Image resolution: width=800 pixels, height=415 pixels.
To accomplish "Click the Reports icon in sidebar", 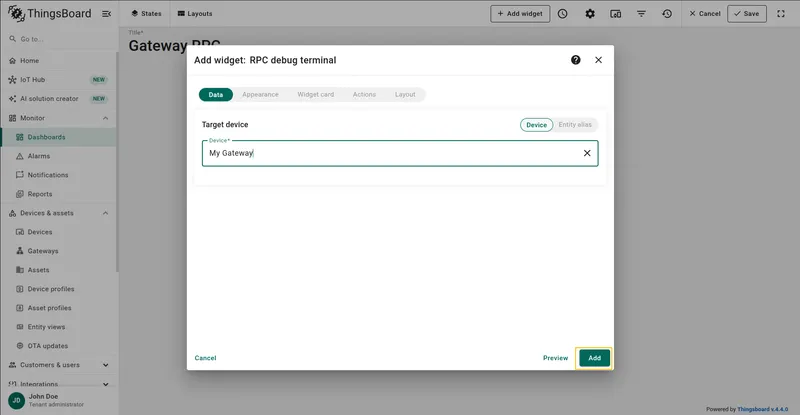I will 20,194.
